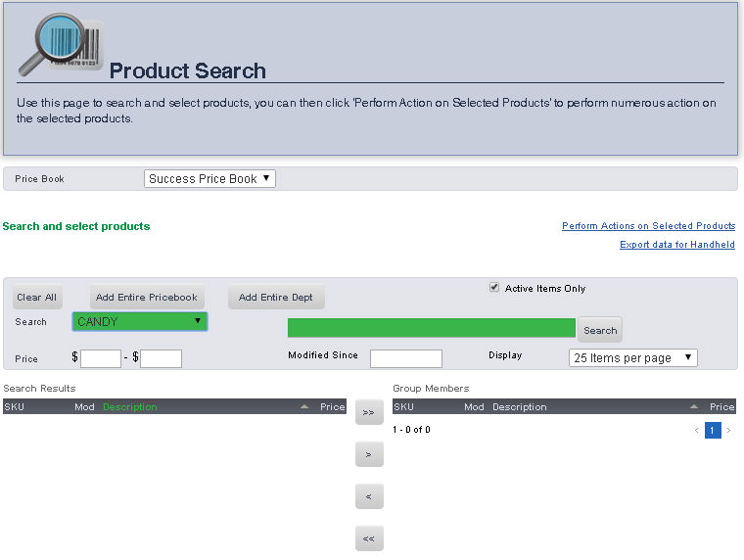Click the Add Entire Pricebook button
Viewport: 744px width, 560px height.
[x=147, y=297]
